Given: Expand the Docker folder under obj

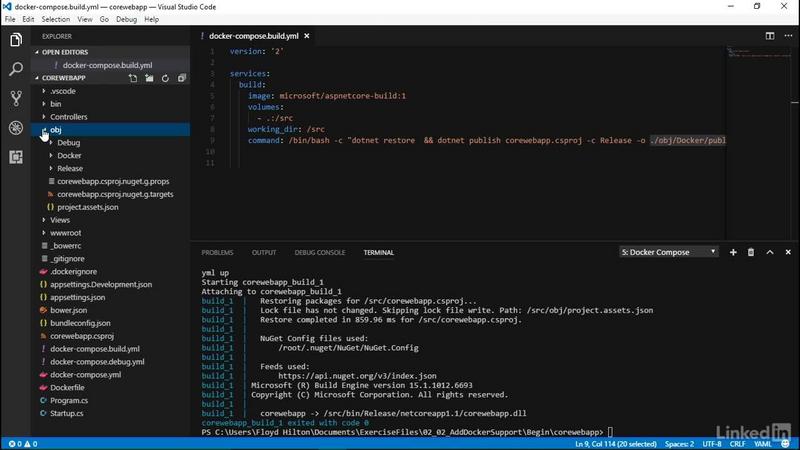Looking at the screenshot, I should (69, 156).
